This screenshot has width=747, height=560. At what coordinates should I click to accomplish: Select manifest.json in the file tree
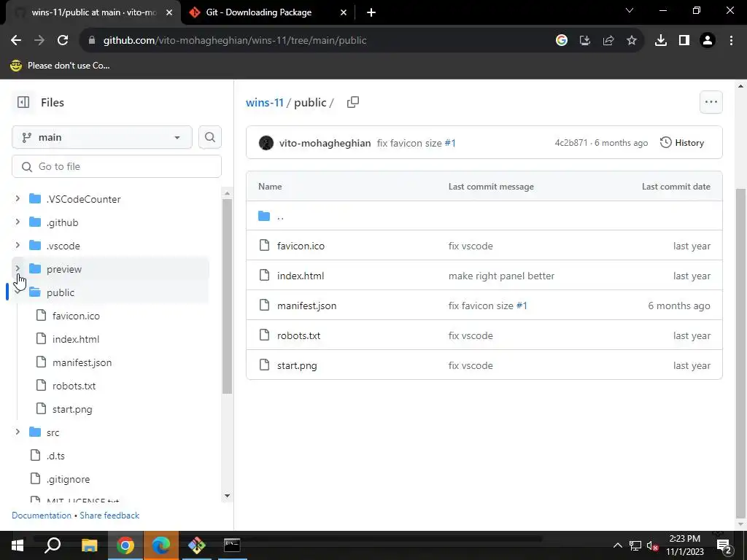[x=82, y=362]
